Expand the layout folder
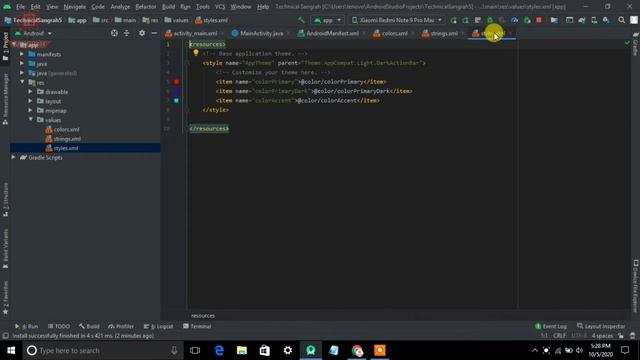This screenshot has height=360, width=640. (31, 101)
